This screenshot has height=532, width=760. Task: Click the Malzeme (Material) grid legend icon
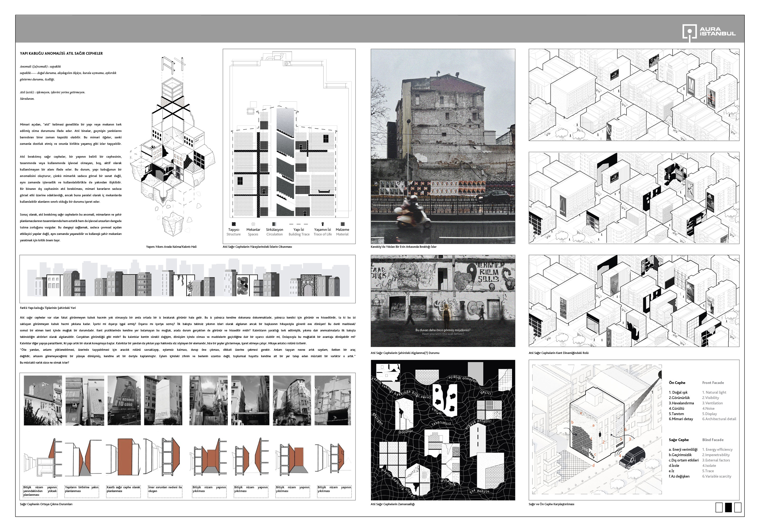click(342, 224)
